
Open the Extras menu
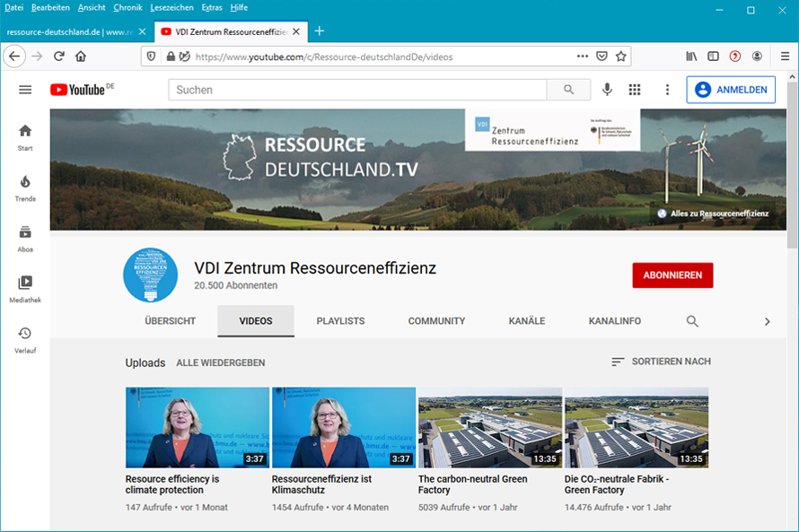point(212,8)
